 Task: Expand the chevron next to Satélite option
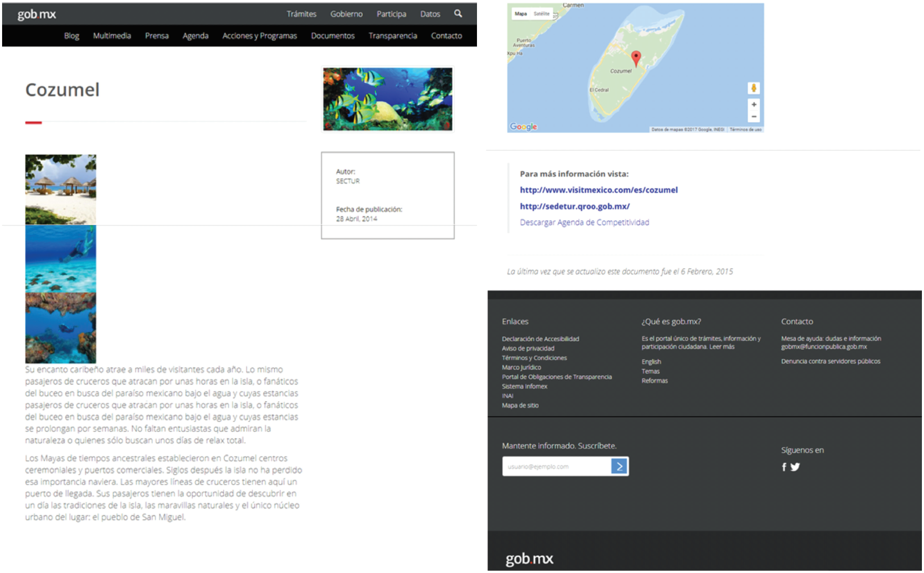tap(551, 14)
